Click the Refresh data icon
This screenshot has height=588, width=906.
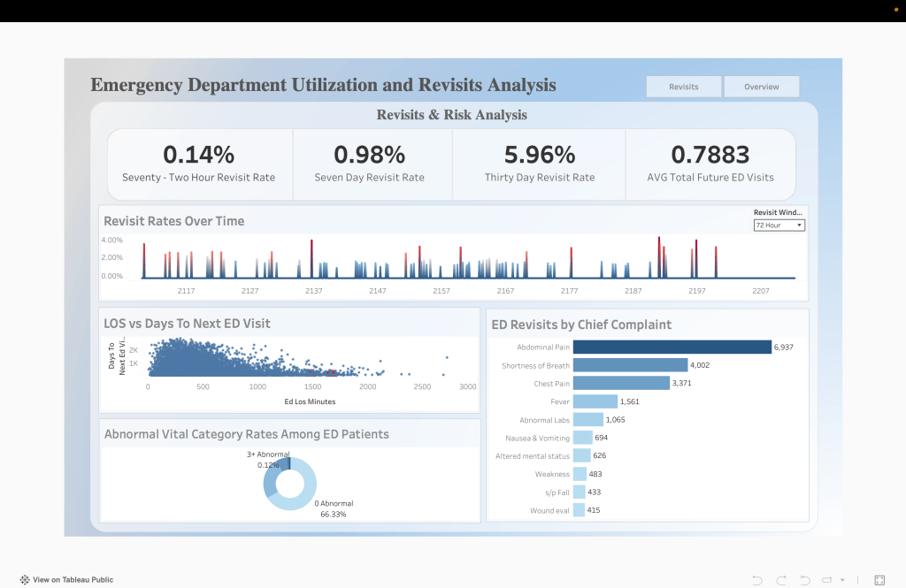(825, 580)
